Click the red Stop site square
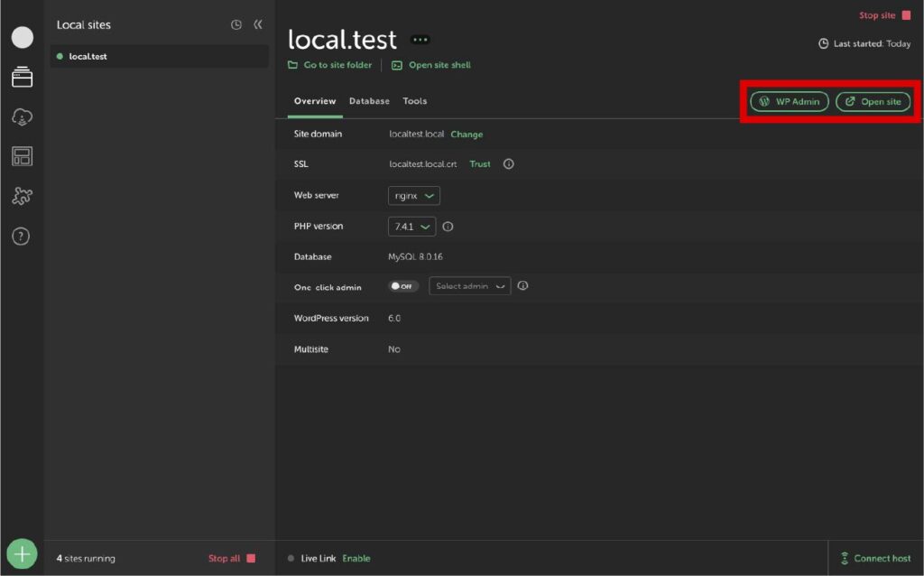Viewport: 924px width, 576px height. click(x=906, y=15)
